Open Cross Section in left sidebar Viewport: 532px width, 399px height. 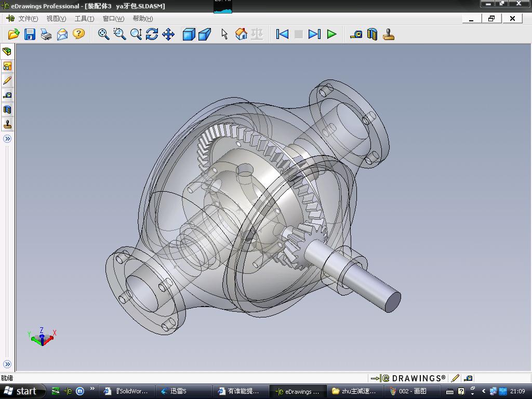7,110
